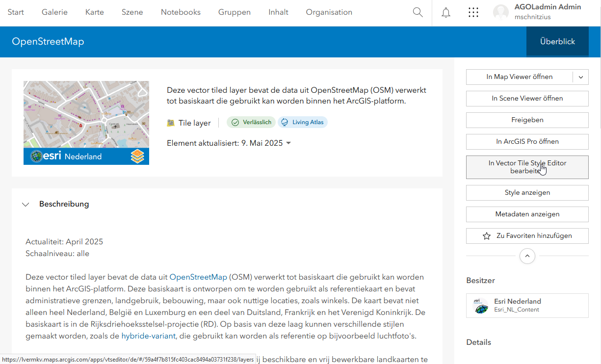Select the Überblick tab

tap(557, 42)
